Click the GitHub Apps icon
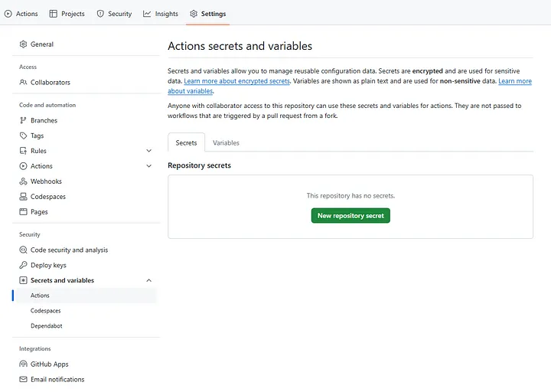This screenshot has height=392, width=551. pyautogui.click(x=23, y=364)
